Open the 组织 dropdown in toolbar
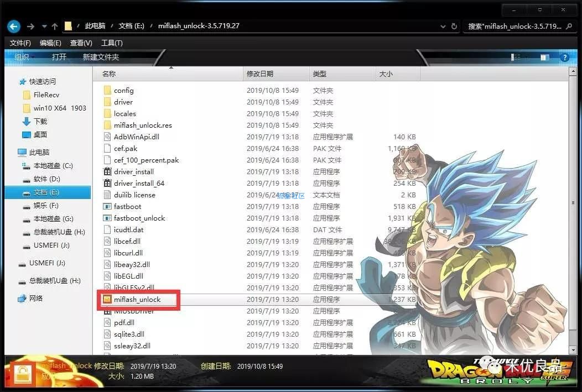Screen dimensions: 582x392 (x=24, y=57)
